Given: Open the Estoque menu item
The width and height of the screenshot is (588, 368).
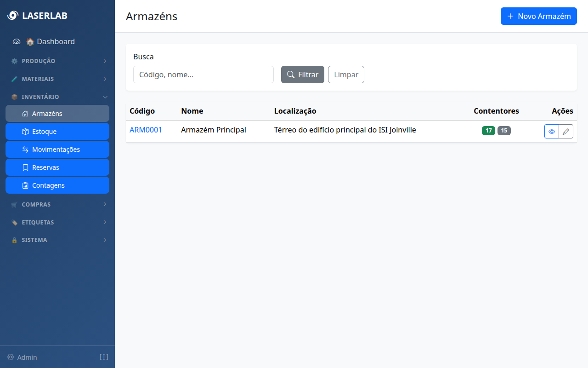Looking at the screenshot, I should coord(57,132).
